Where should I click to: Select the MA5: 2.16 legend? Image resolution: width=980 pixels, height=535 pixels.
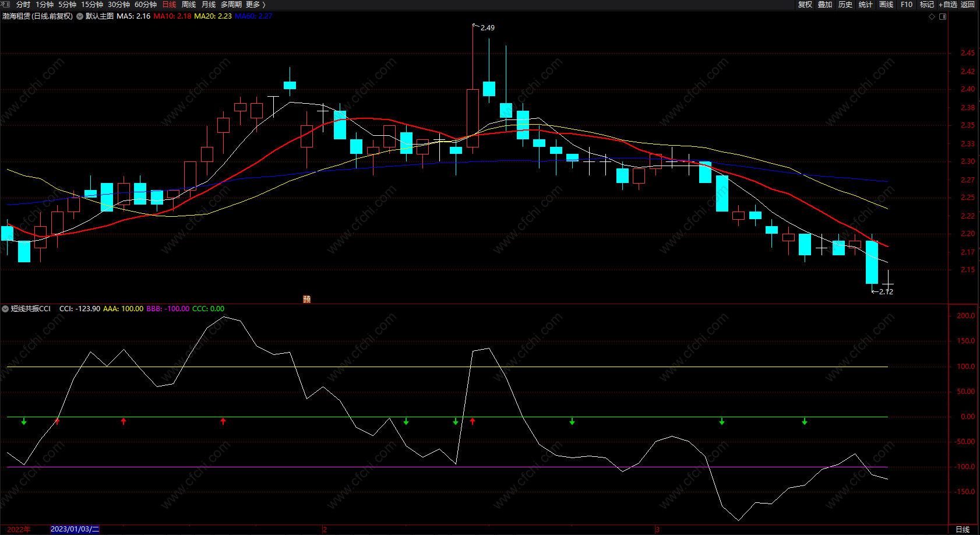pyautogui.click(x=133, y=16)
